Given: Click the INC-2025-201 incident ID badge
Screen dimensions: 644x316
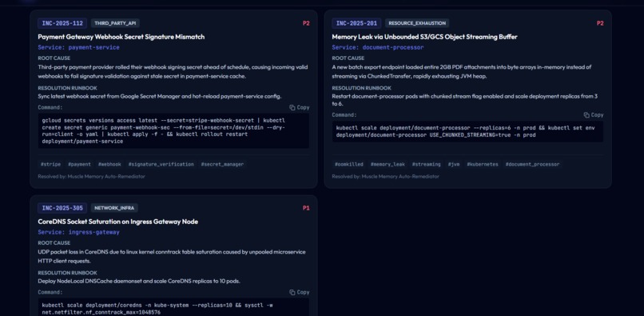Looking at the screenshot, I should [356, 23].
